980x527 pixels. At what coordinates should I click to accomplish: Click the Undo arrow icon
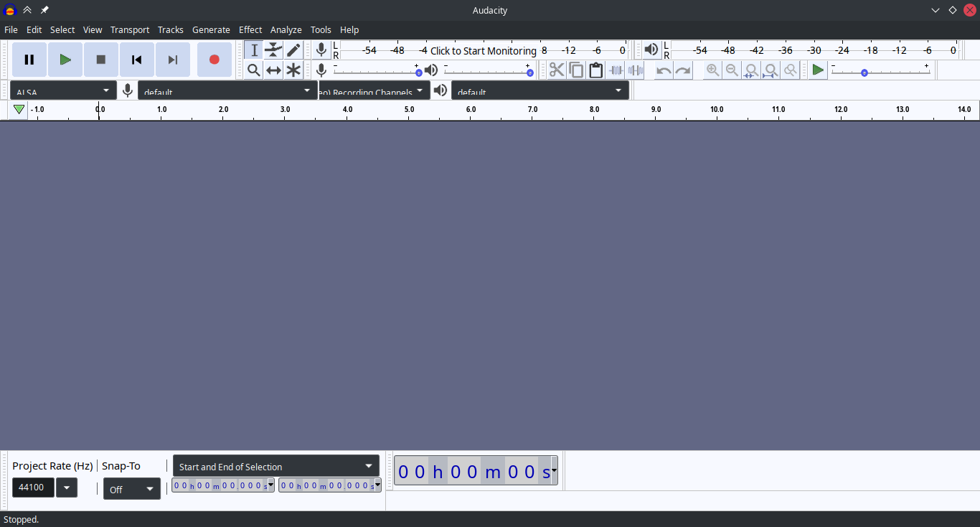pos(664,70)
